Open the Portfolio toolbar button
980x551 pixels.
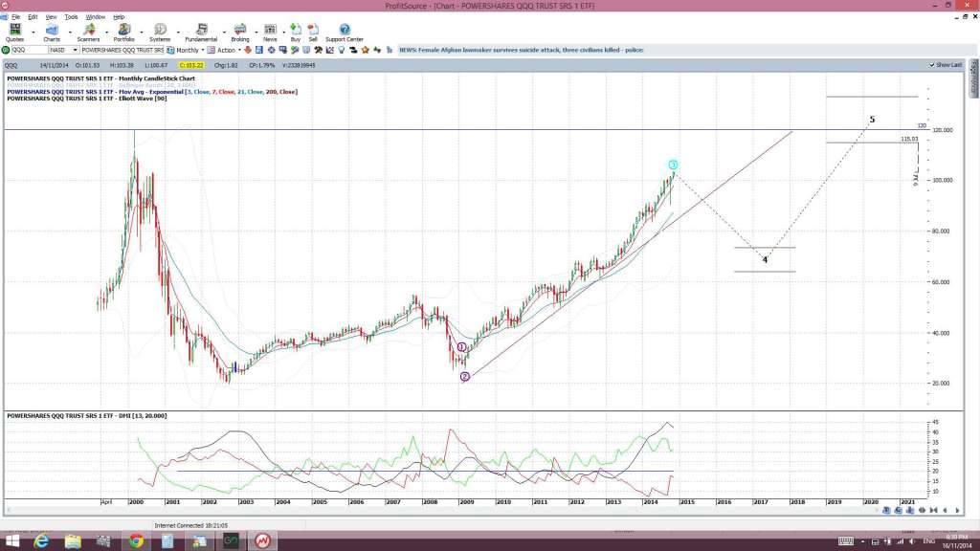click(123, 32)
